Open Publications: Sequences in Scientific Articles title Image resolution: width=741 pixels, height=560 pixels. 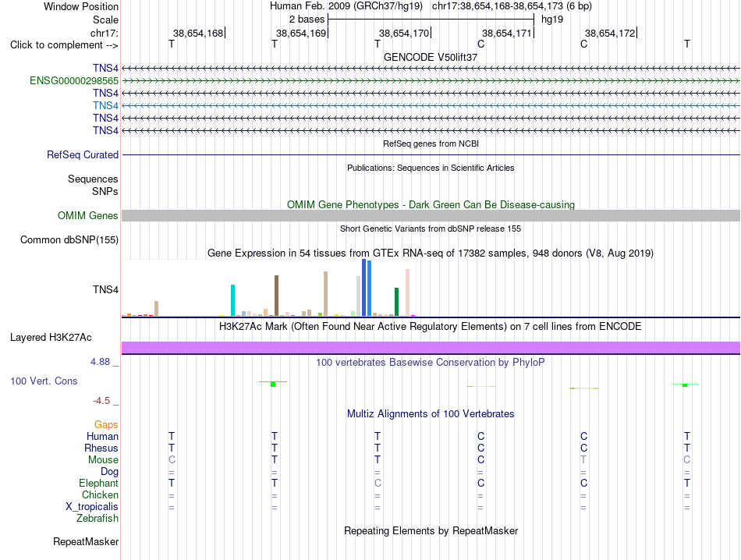pyautogui.click(x=431, y=168)
